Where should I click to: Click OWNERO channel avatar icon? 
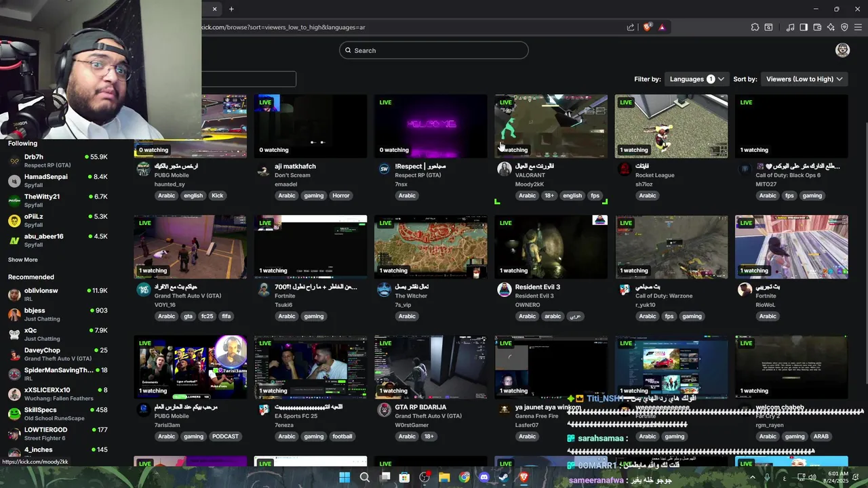tap(504, 290)
